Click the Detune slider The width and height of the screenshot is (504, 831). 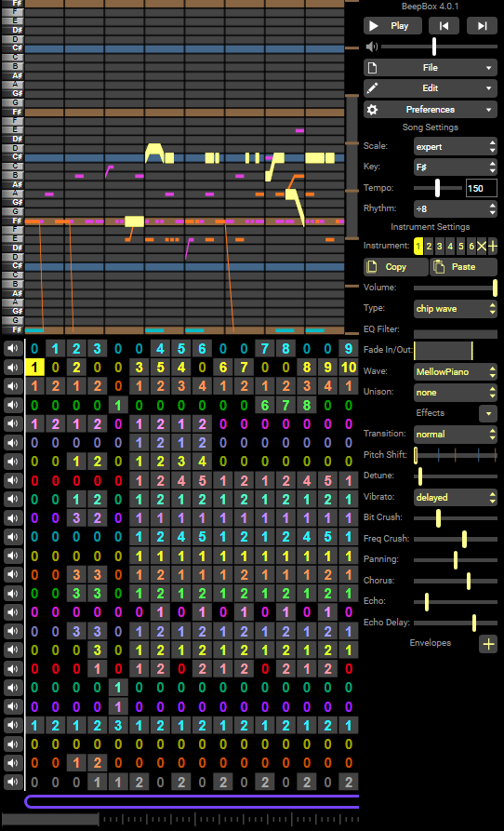456,476
